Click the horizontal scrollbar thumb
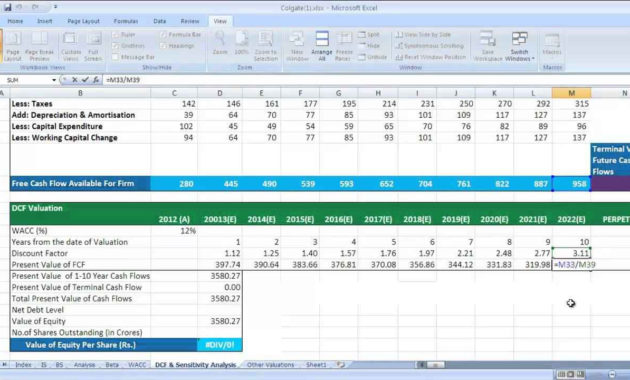The height and width of the screenshot is (380, 630). 435,365
